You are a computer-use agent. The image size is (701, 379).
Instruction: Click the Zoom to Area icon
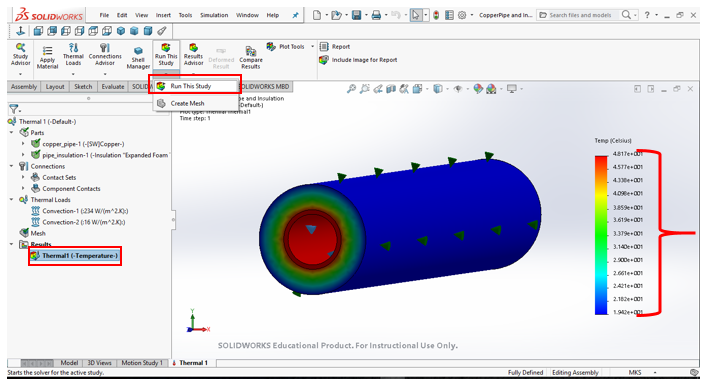pos(365,89)
